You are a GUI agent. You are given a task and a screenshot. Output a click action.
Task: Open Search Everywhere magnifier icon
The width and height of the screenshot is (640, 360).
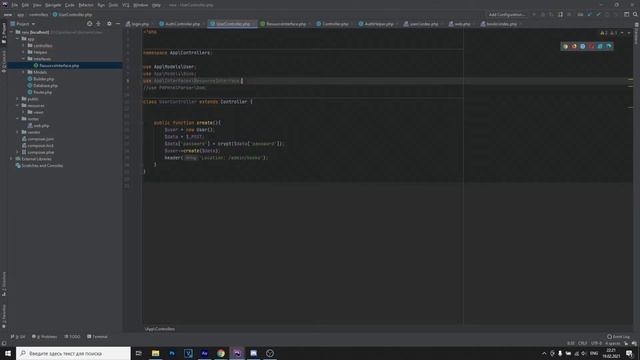pyautogui.click(x=635, y=14)
